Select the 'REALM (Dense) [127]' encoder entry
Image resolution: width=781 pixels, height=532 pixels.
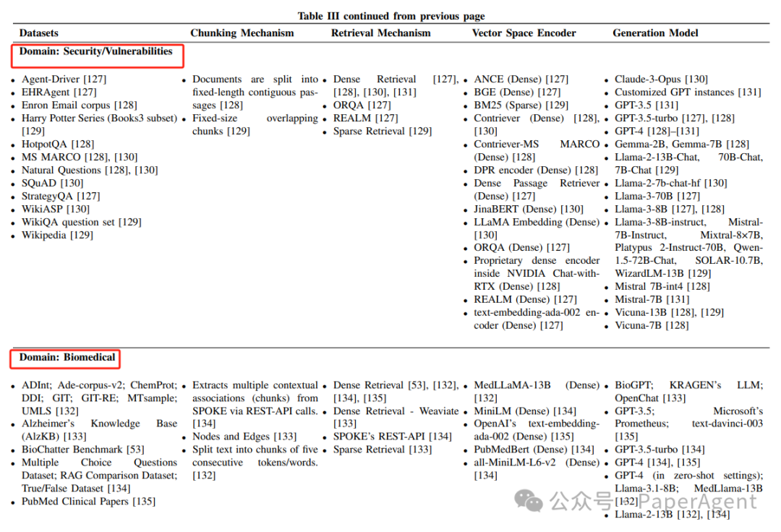(x=526, y=299)
